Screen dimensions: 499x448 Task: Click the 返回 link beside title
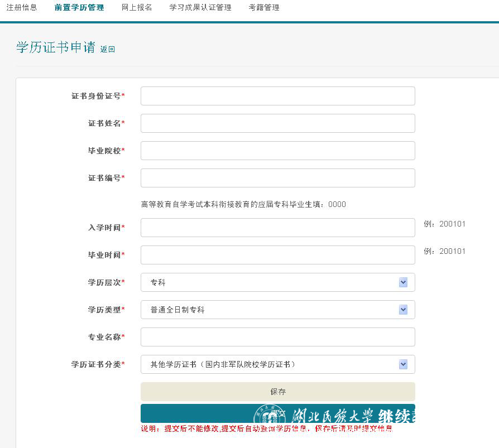108,49
